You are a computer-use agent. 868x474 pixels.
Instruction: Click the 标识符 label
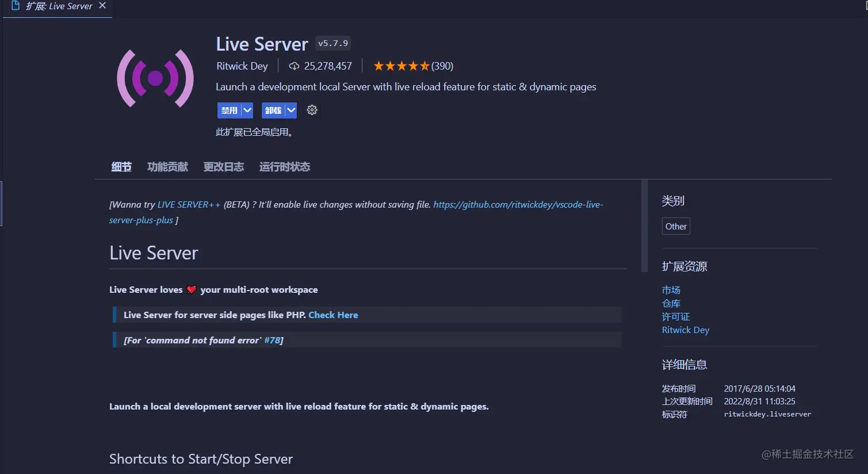[x=674, y=414]
